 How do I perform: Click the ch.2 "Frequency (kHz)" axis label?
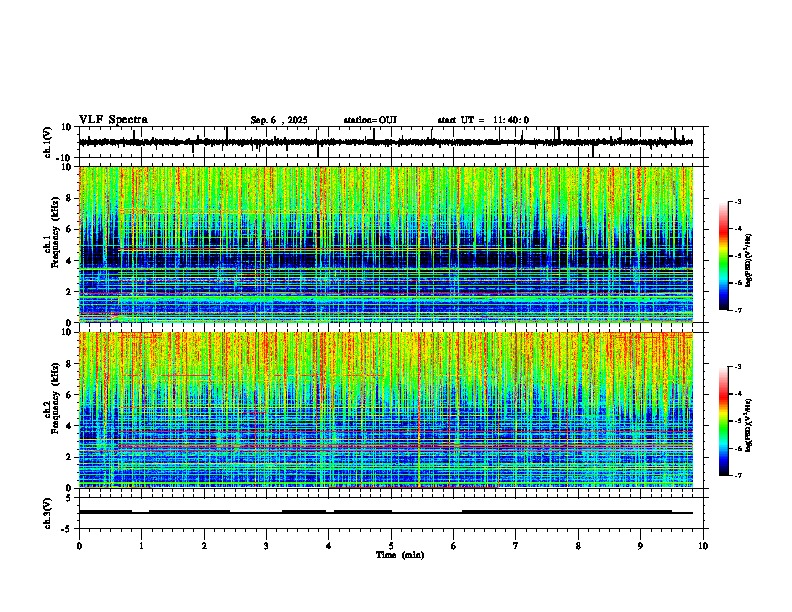tap(55, 397)
